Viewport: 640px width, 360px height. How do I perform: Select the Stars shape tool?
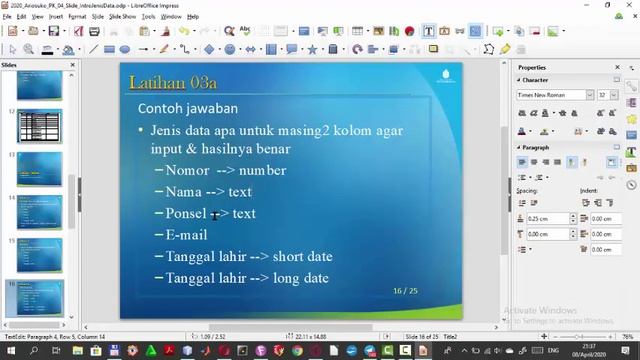(x=312, y=49)
